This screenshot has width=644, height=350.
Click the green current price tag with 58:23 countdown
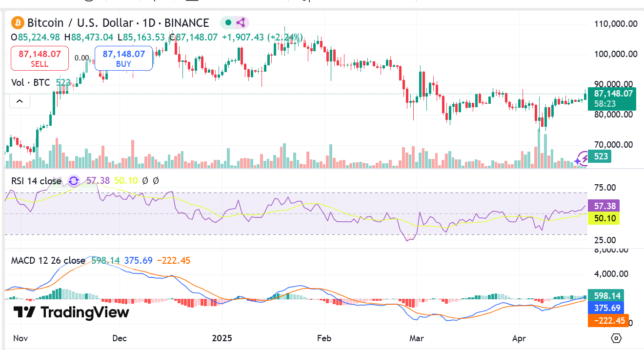[x=613, y=98]
